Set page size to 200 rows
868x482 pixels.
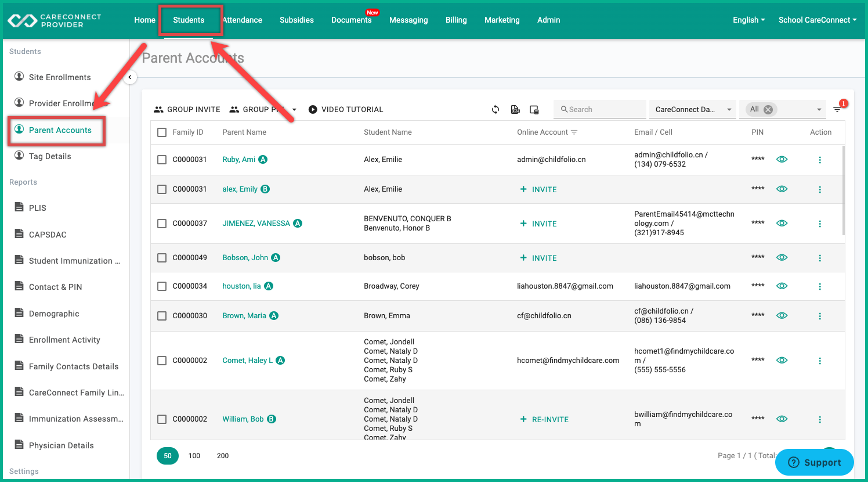click(223, 456)
